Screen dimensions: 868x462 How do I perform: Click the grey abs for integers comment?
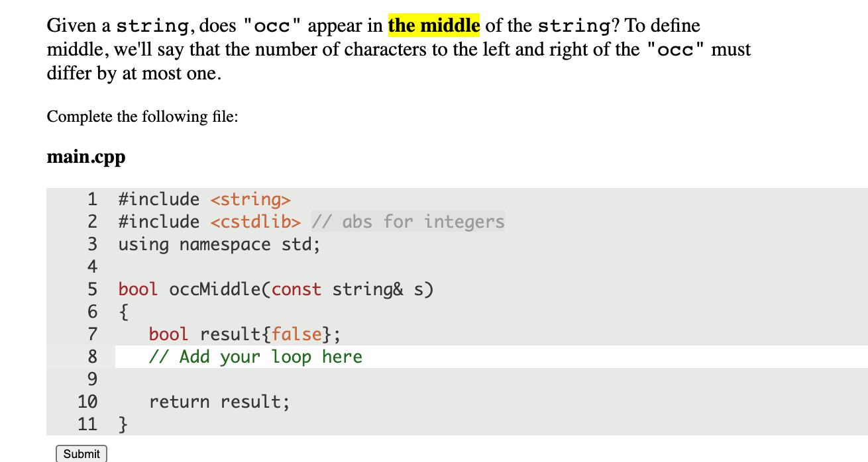pyautogui.click(x=407, y=221)
